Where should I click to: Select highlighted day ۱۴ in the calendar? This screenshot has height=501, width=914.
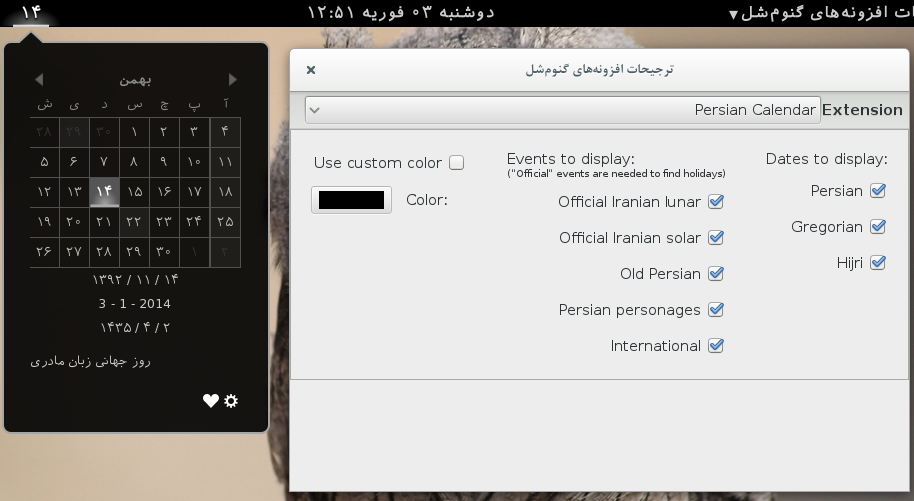(x=104, y=191)
